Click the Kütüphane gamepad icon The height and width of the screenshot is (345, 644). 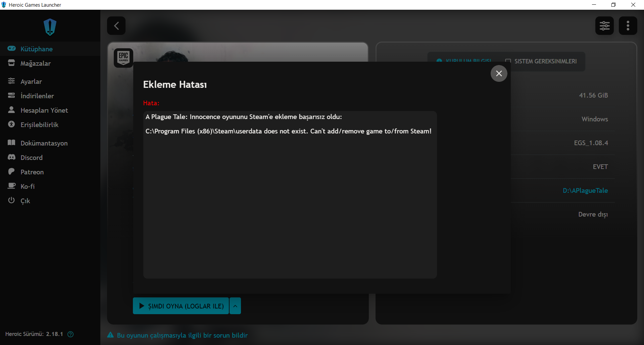click(x=11, y=49)
